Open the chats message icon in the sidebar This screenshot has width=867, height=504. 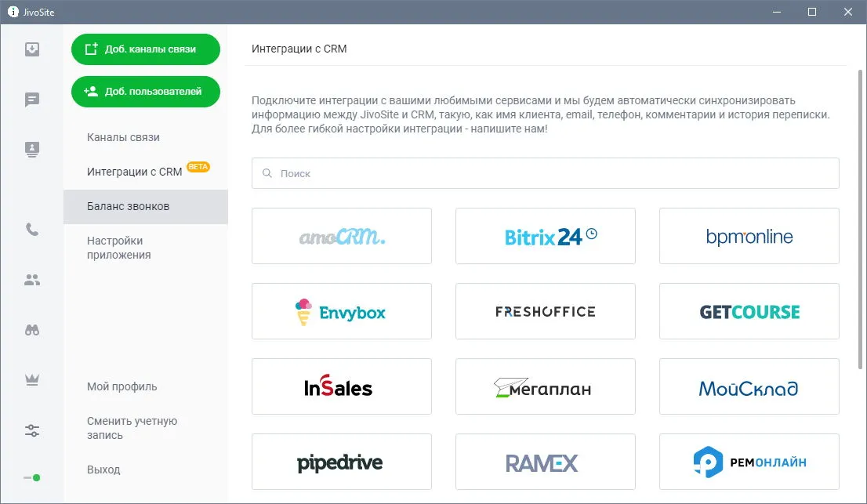[32, 100]
